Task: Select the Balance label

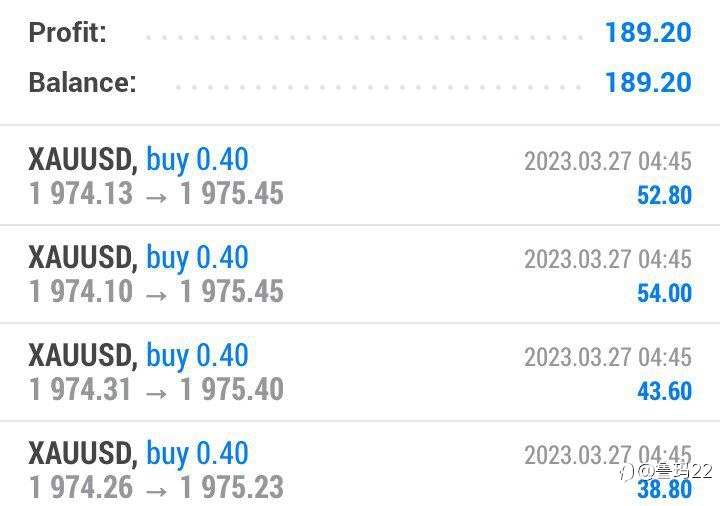Action: point(82,82)
